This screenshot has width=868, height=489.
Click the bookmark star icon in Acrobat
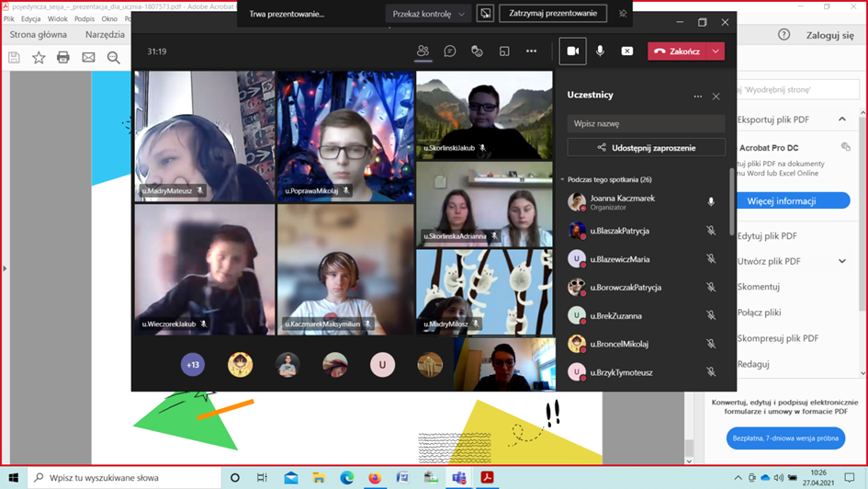(39, 57)
